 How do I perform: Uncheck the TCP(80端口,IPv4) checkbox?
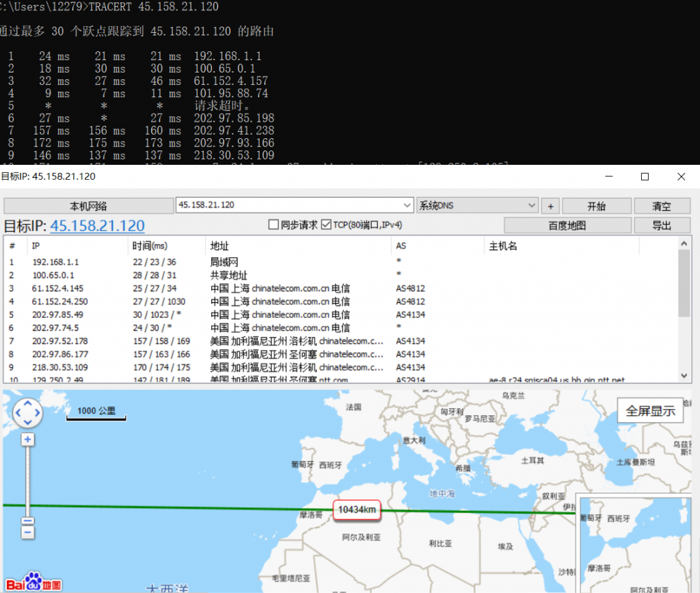326,224
